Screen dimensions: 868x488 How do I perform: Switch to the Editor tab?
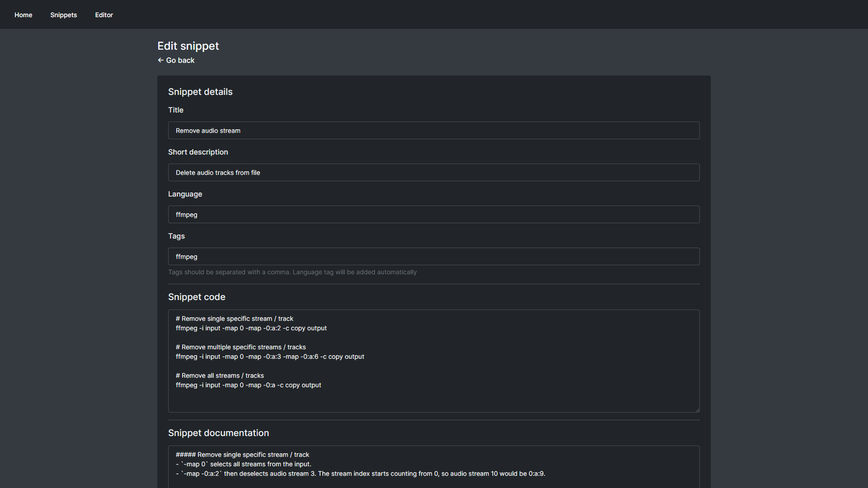point(104,15)
